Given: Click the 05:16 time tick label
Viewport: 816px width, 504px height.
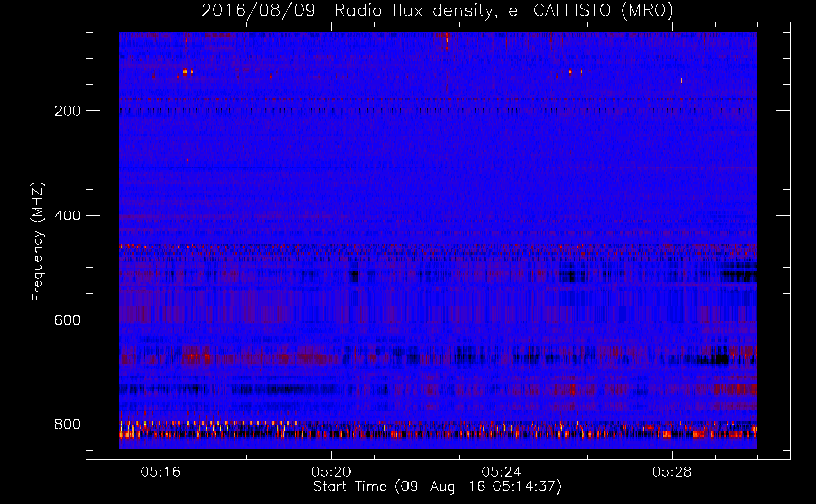Looking at the screenshot, I should tap(161, 472).
